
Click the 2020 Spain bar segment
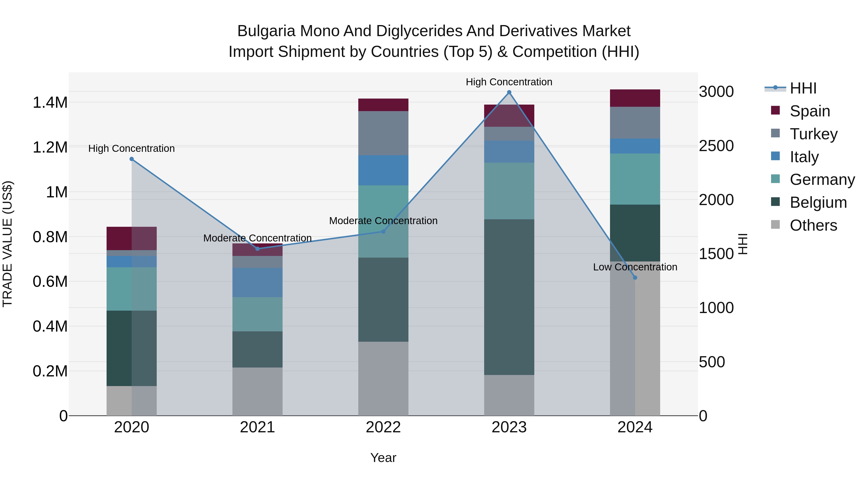[132, 238]
